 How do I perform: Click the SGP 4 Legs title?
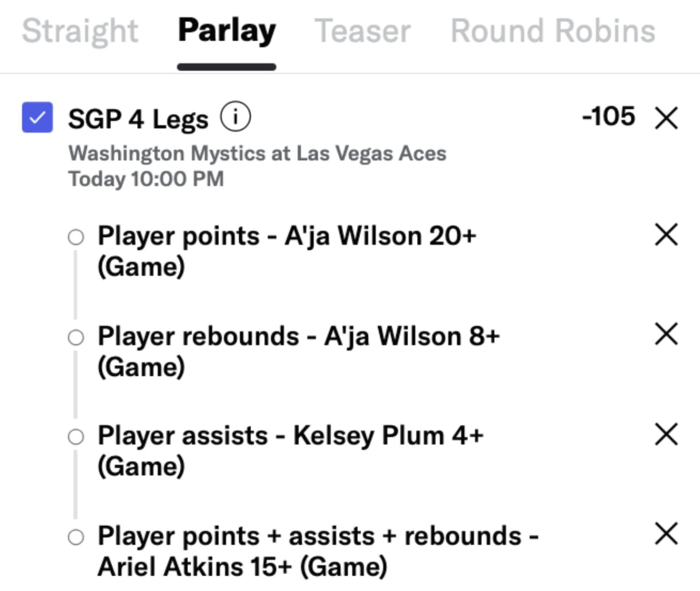coord(138,119)
